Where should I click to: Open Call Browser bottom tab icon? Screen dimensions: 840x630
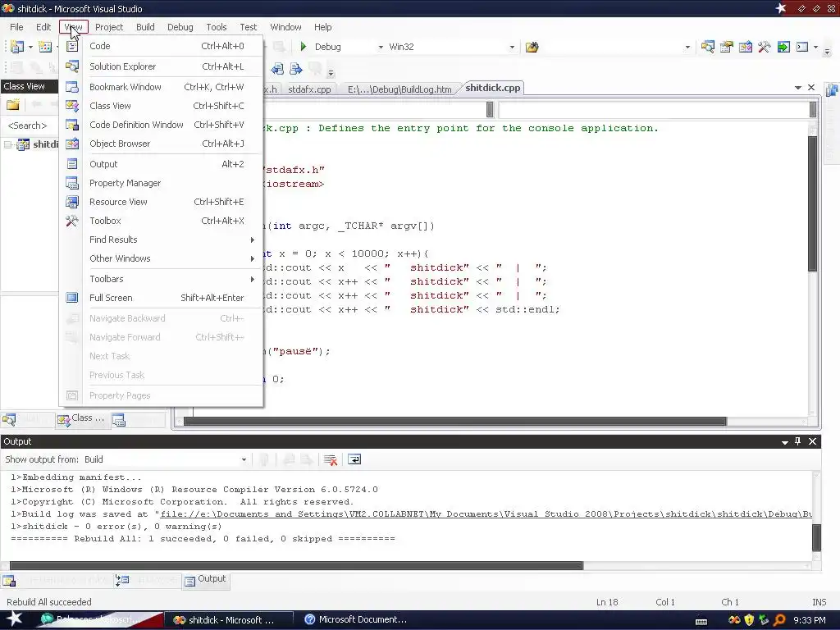point(122,580)
